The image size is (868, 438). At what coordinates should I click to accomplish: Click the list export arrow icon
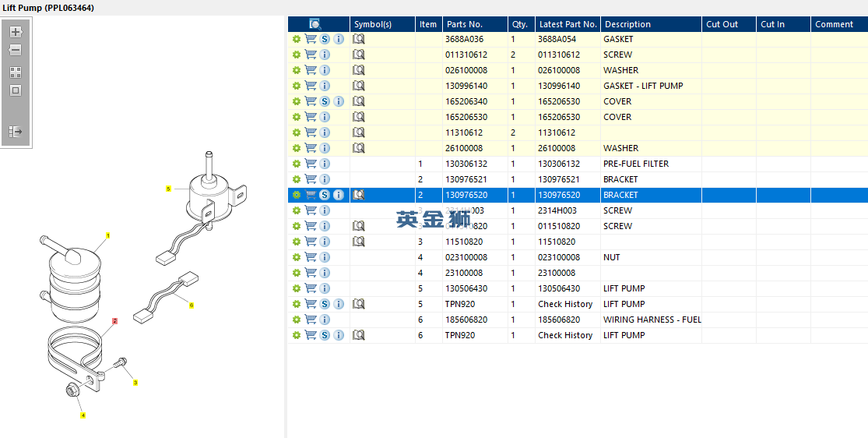pos(16,132)
